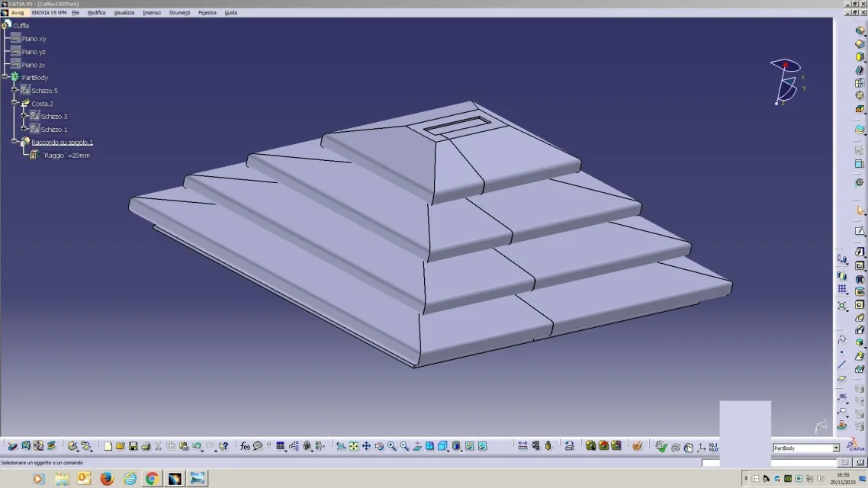
Task: Open the Formula f(x) tool
Action: tap(245, 446)
